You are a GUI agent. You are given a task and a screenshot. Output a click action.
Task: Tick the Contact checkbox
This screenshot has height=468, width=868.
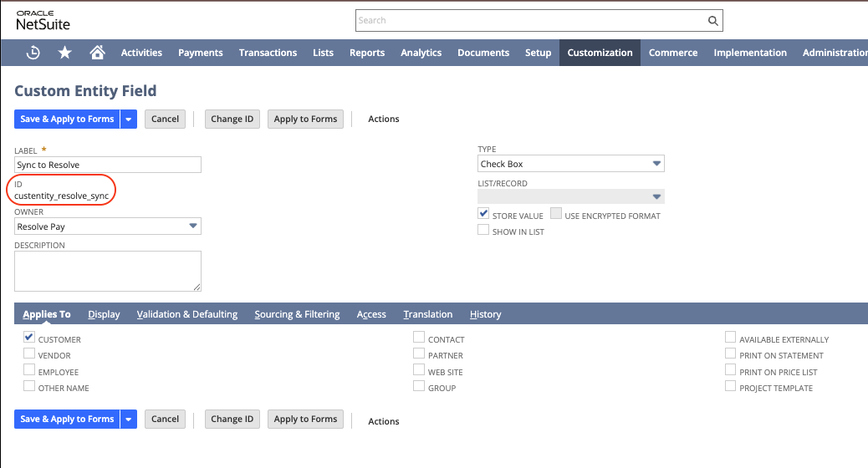tap(419, 337)
